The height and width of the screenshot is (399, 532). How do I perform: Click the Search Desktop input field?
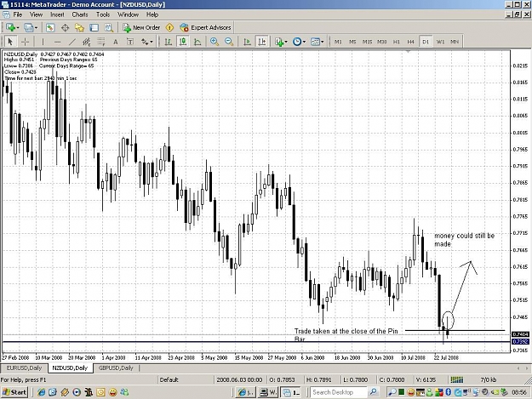[338, 392]
